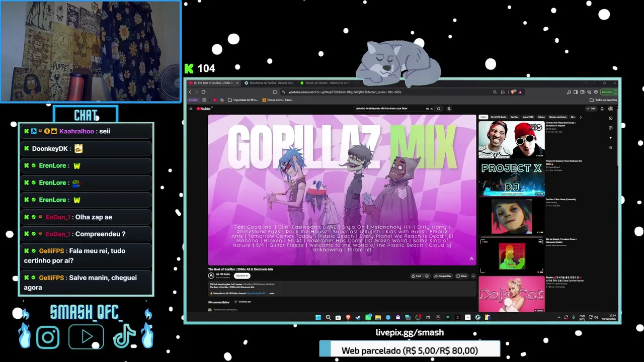This screenshot has height=362, width=644.
Task: Select the Música eletrônica filter chip
Action: click(557, 117)
